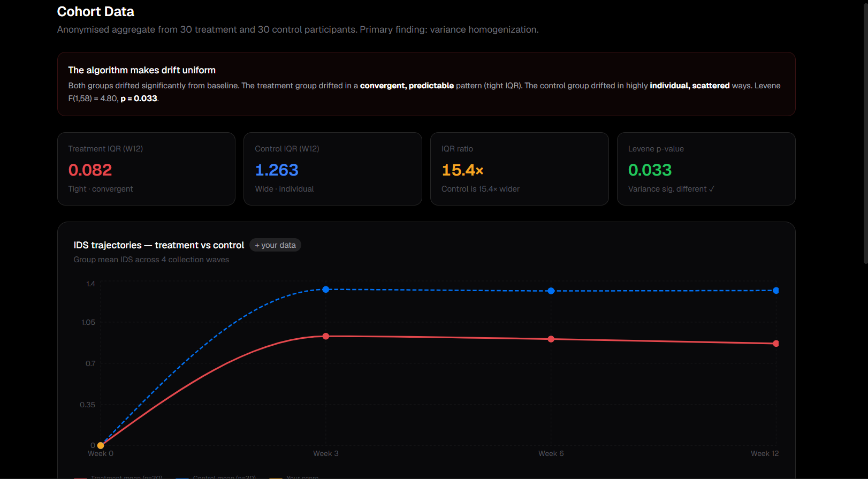Click 'Wide · individual' caption

(284, 189)
